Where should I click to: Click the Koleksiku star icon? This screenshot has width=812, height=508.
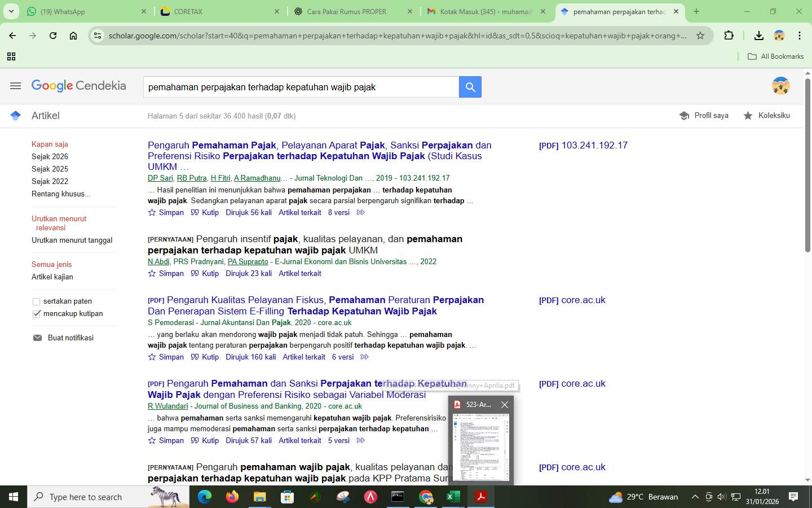point(748,116)
